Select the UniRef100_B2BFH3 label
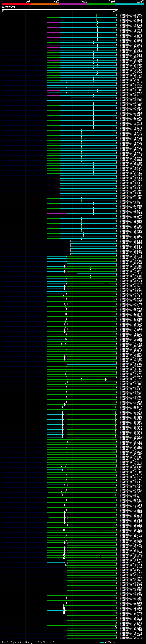The height and width of the screenshot is (644, 146). 131,206
